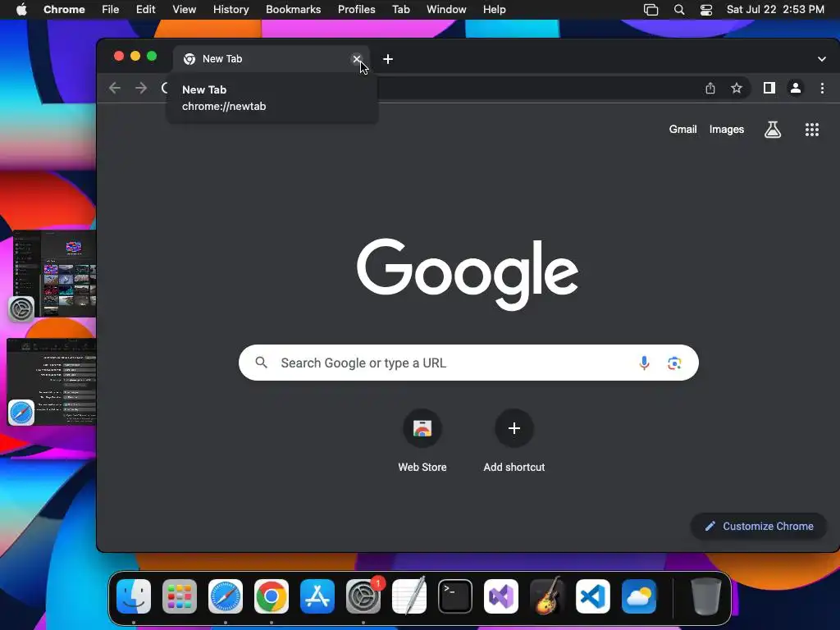
Task: Open Search Labs flask icon
Action: [x=773, y=129]
